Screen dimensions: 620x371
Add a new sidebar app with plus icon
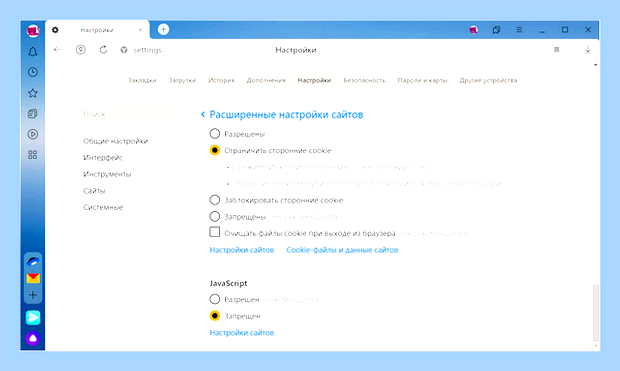(x=33, y=295)
